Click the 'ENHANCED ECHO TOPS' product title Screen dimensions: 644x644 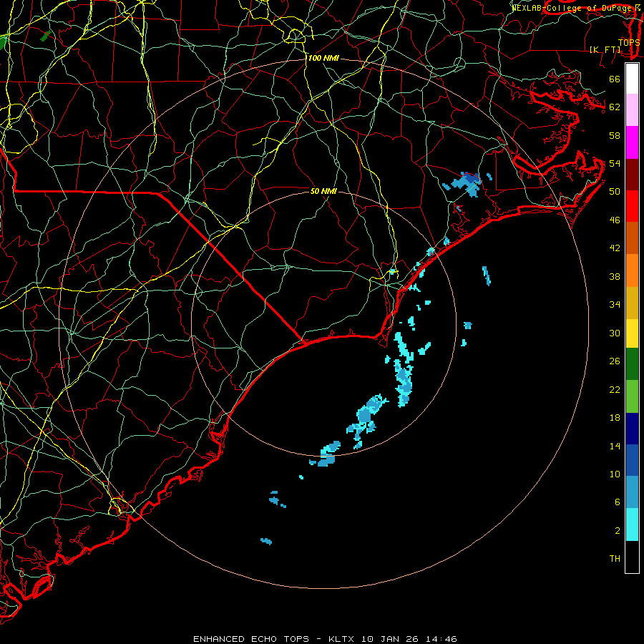pyautogui.click(x=251, y=639)
